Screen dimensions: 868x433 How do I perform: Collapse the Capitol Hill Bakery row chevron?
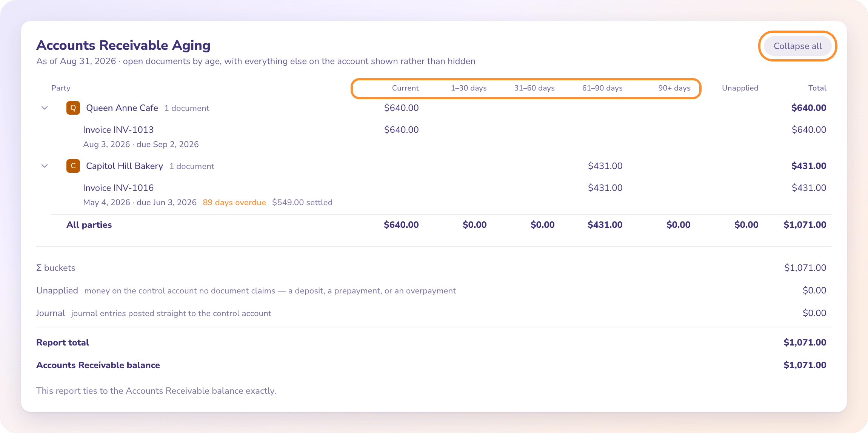coord(45,166)
